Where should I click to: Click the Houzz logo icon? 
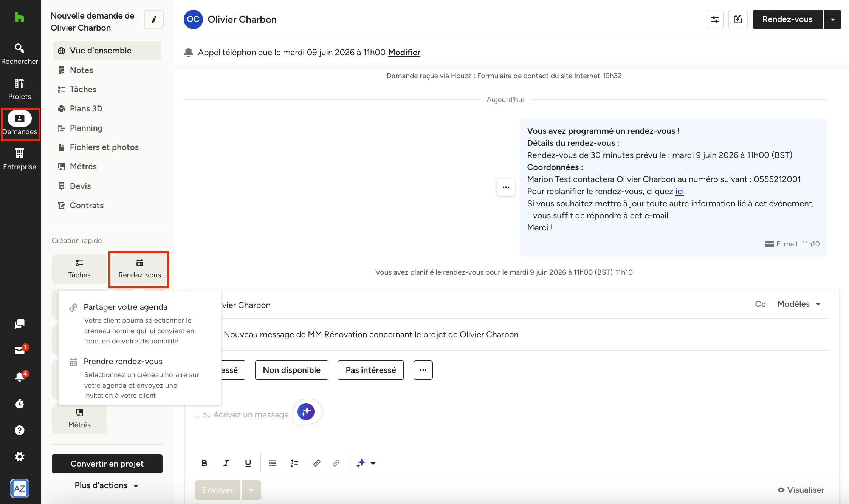coord(19,17)
